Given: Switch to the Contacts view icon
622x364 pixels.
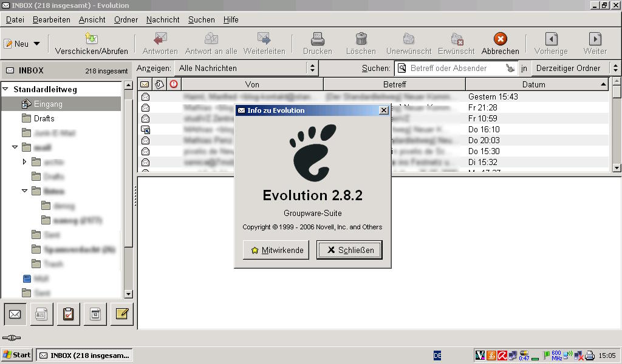Looking at the screenshot, I should coord(41,314).
